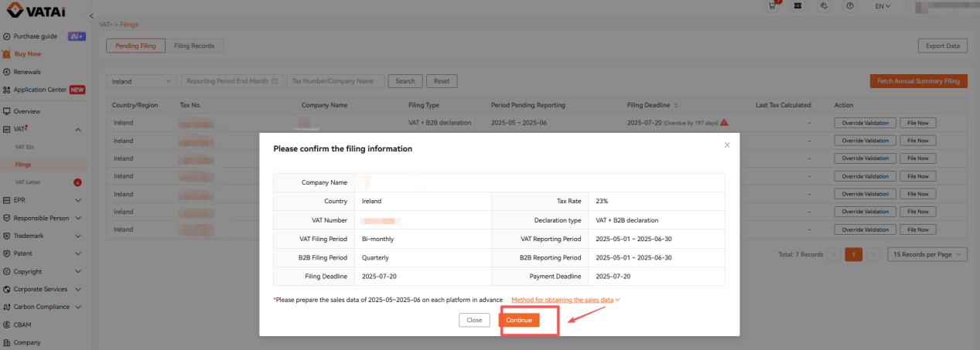Expand the Trademark menu chevron
The image size is (980, 350).
pos(78,236)
